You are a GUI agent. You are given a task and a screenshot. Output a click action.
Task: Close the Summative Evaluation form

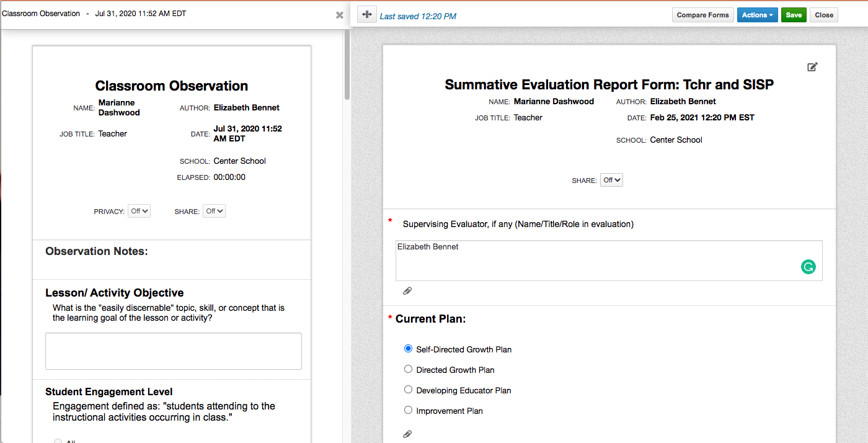[x=823, y=14]
